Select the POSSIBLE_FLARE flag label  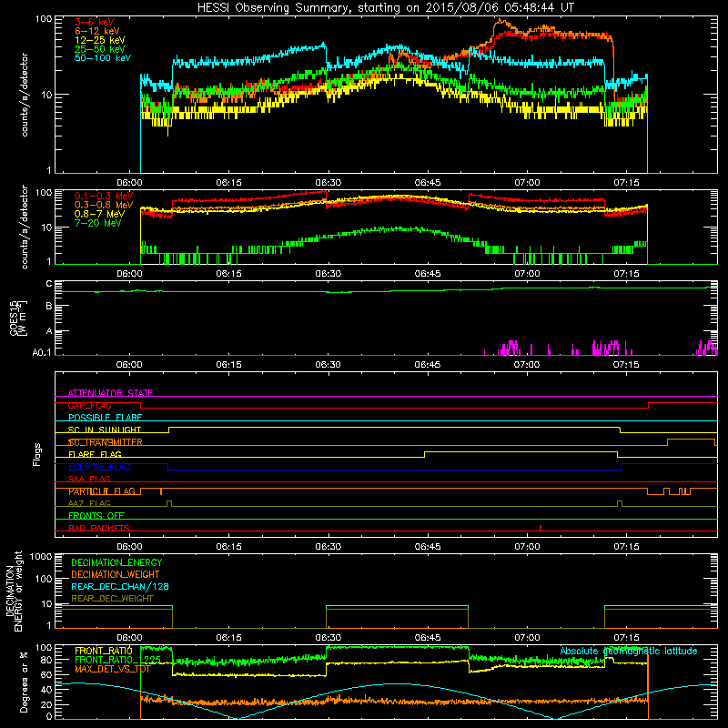pos(105,418)
